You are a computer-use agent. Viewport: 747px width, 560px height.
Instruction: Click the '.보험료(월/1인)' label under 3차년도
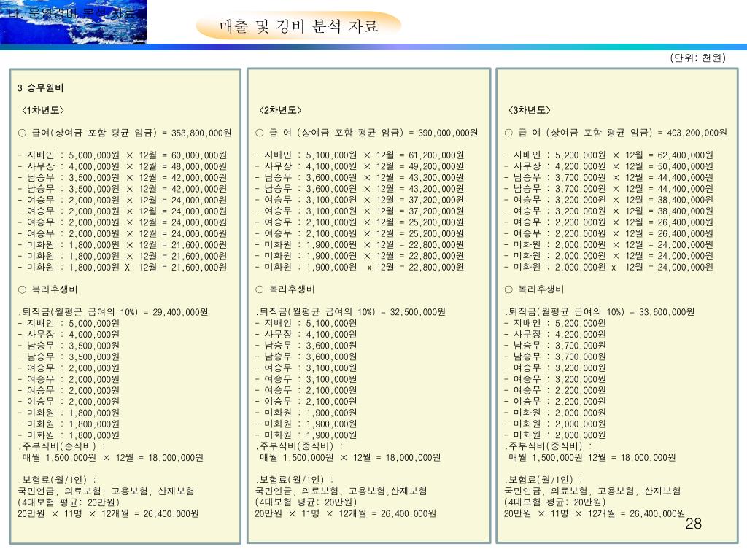point(543,480)
